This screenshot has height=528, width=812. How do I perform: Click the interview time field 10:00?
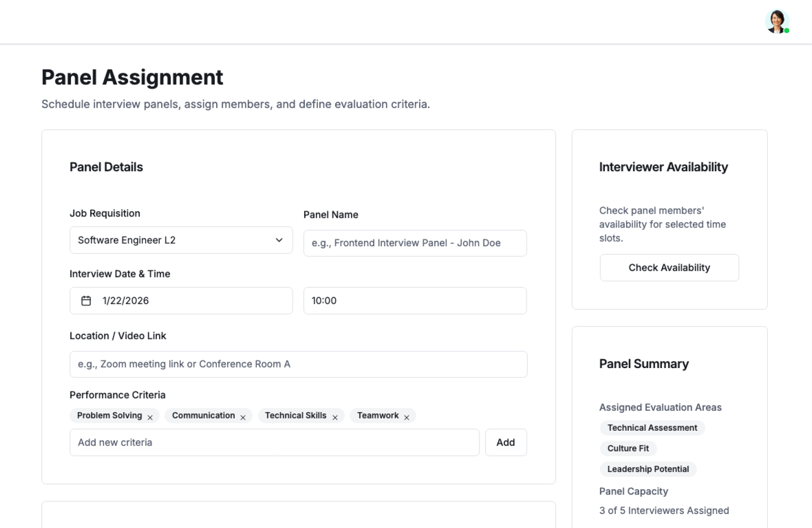pos(414,300)
